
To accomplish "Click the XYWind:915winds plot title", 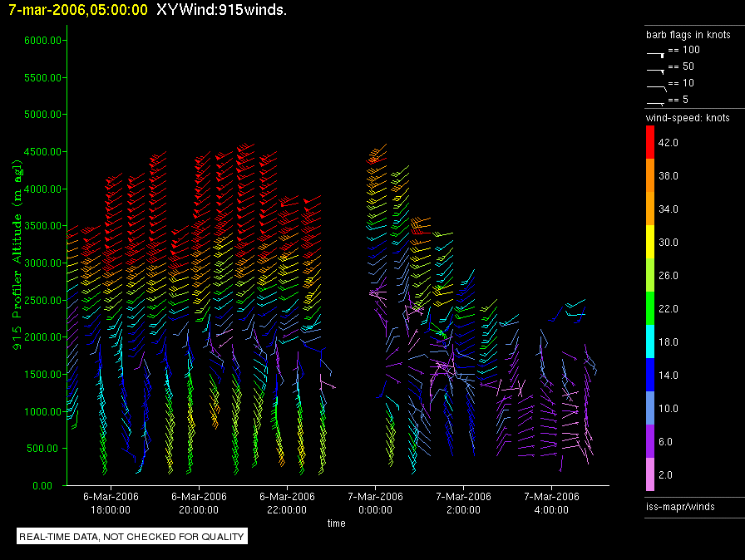I will point(221,10).
